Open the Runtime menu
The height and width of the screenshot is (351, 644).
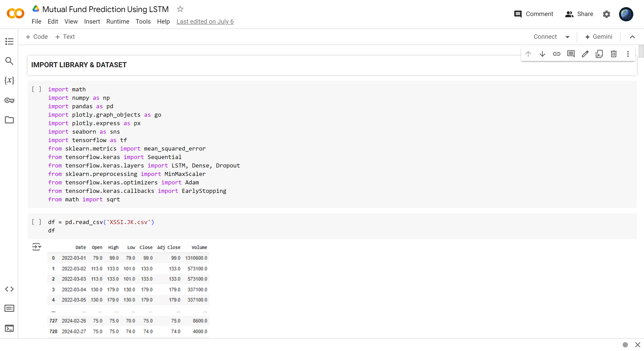[x=118, y=22]
